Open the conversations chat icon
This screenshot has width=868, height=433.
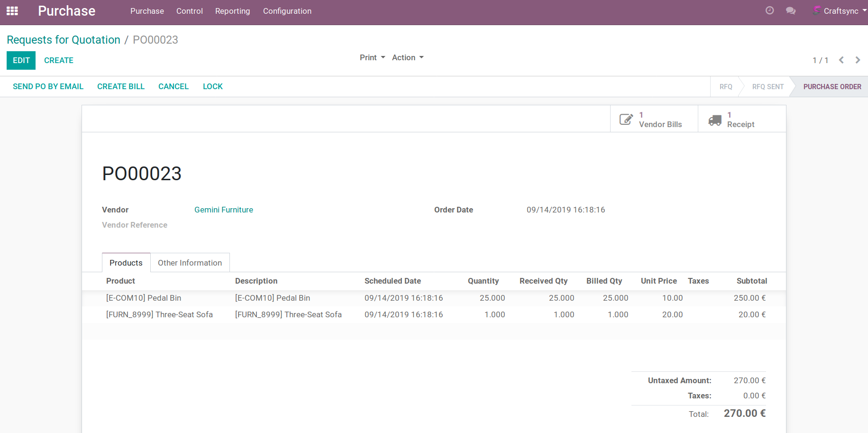point(790,10)
